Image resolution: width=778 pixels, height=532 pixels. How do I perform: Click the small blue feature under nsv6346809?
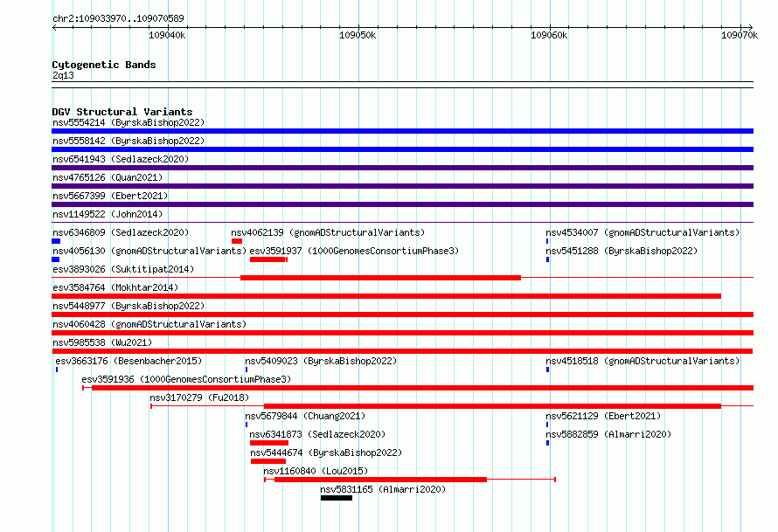tap(56, 241)
